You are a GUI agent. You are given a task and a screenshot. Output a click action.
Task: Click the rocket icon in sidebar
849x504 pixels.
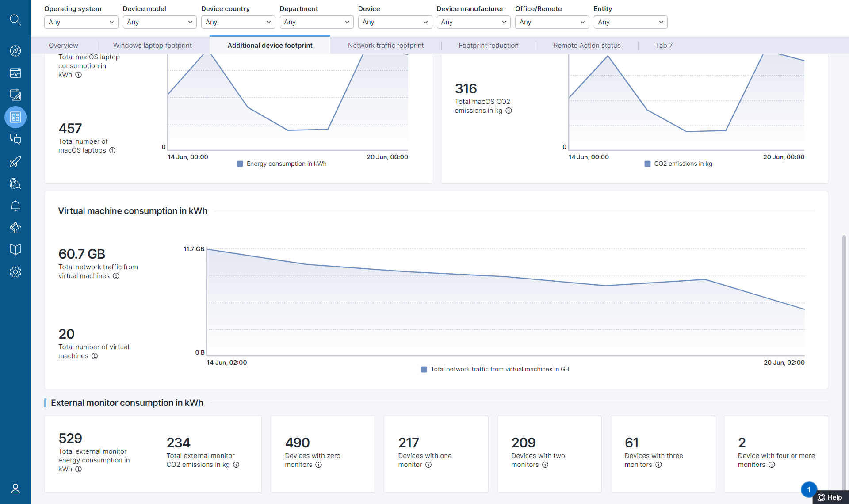15,161
